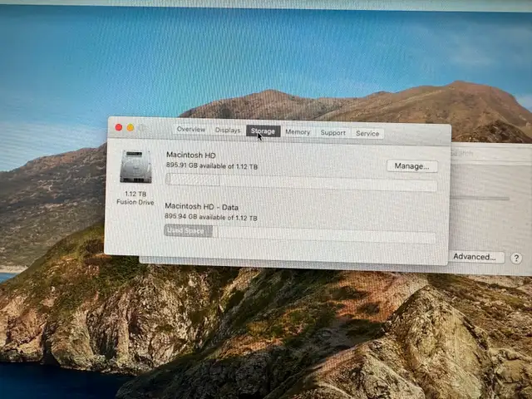This screenshot has height=399, width=532.
Task: Click the "Fusion Drive" label
Action: (135, 202)
